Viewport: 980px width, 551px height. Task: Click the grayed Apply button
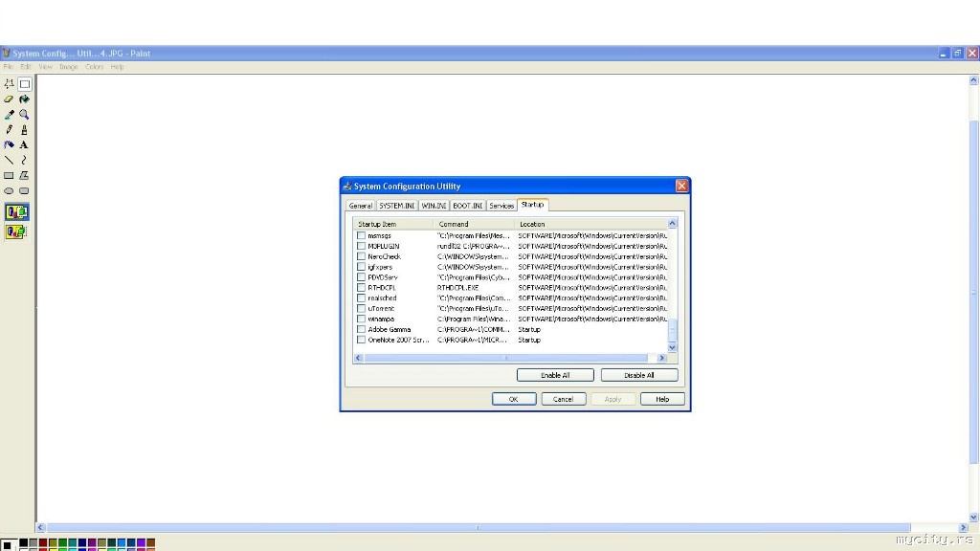tap(612, 399)
